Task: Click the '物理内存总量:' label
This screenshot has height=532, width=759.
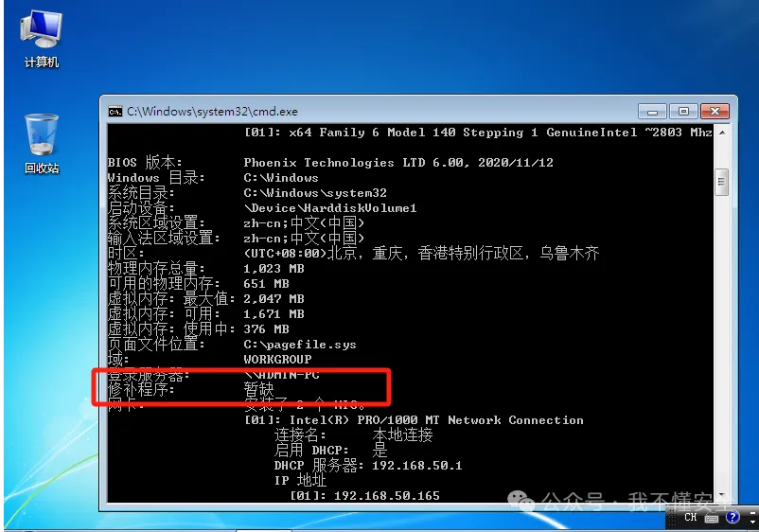Action: pyautogui.click(x=156, y=268)
